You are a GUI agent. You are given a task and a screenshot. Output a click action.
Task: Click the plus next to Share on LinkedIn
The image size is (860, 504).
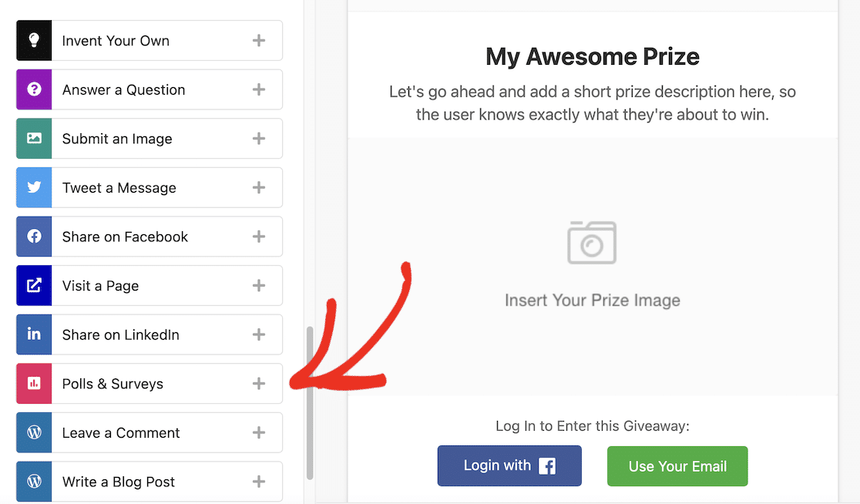pos(259,334)
